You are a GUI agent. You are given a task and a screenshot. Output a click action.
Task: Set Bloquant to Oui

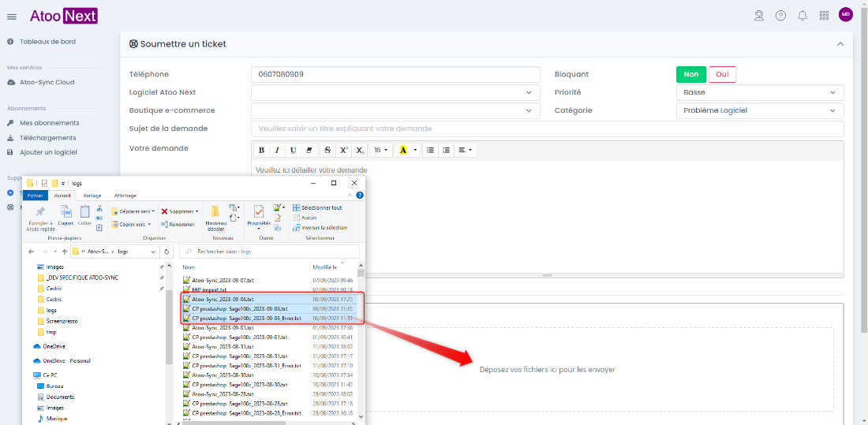tap(722, 74)
